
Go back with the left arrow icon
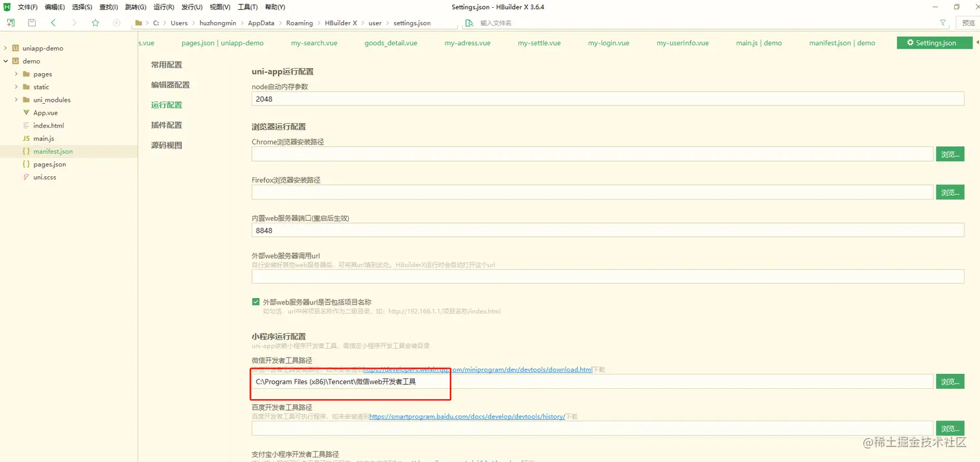53,23
